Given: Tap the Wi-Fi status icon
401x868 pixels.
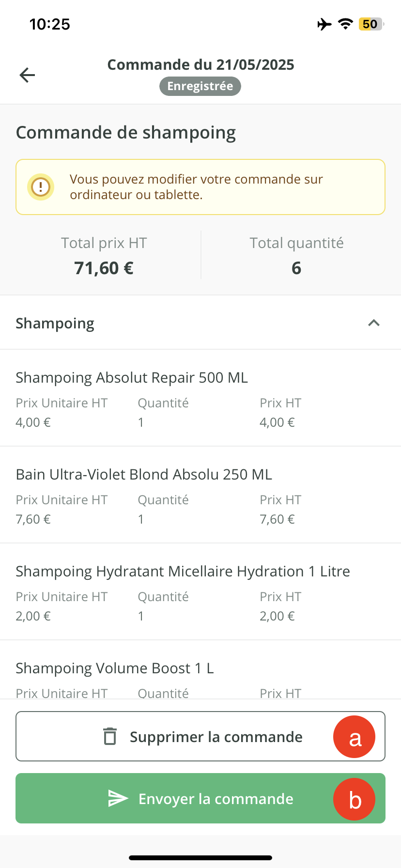Looking at the screenshot, I should click(x=345, y=24).
